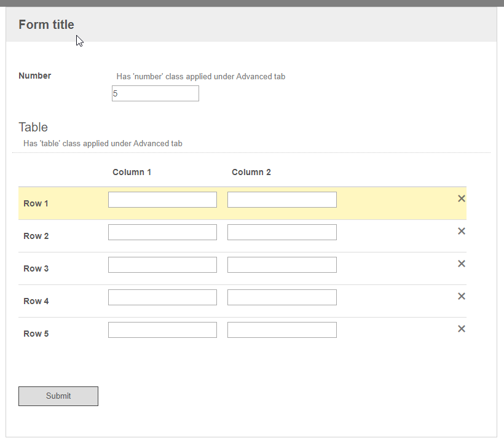Focus Row 5 Column 2 input

[282, 330]
